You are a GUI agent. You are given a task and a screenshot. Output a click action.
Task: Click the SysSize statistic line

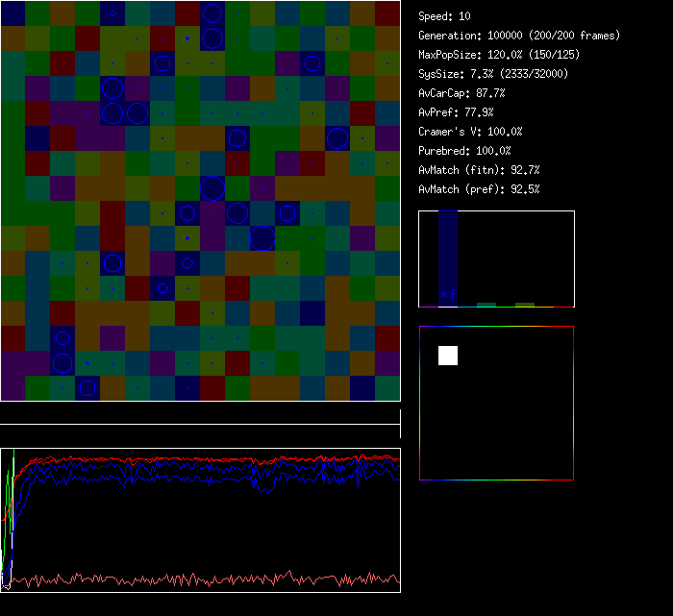click(493, 74)
